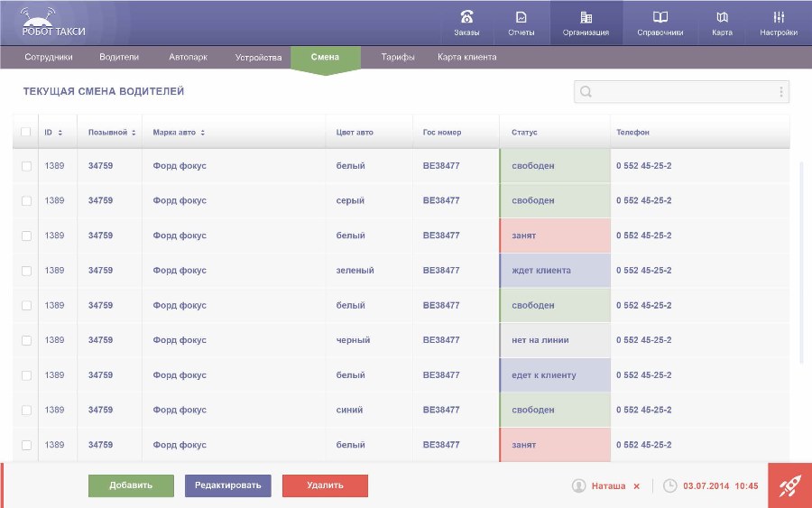Open search options three-dot menu
The width and height of the screenshot is (812, 508).
click(x=781, y=92)
